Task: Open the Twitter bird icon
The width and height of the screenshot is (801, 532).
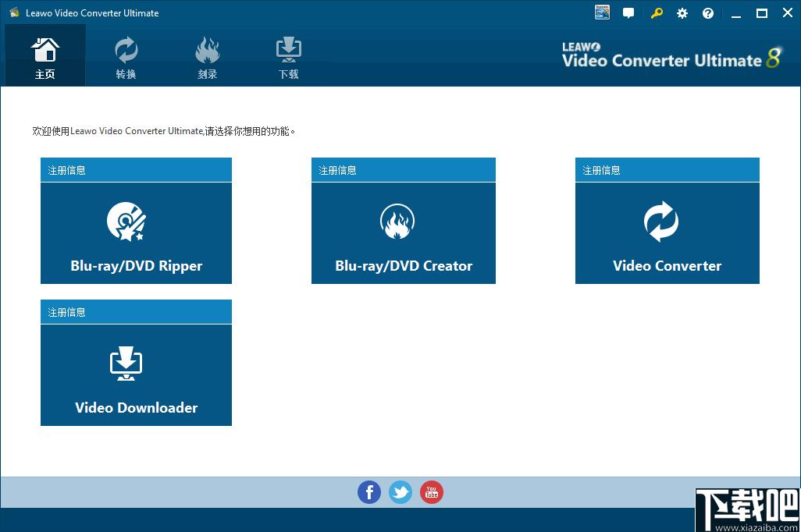Action: [x=400, y=492]
